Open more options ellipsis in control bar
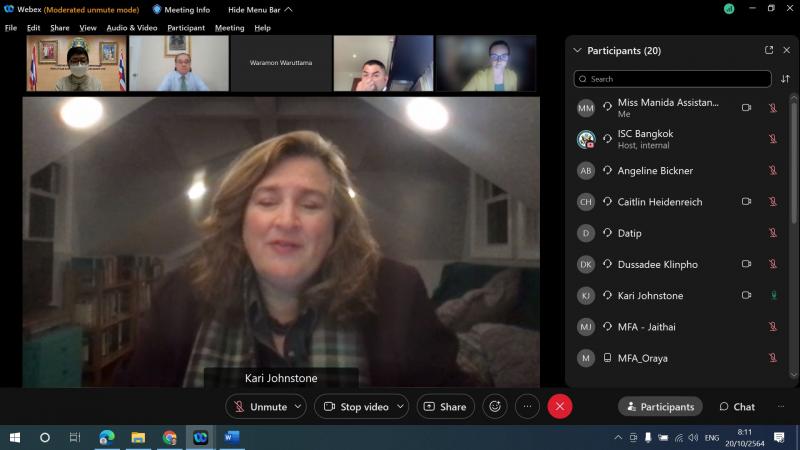Viewport: 800px width, 450px height. coord(527,407)
